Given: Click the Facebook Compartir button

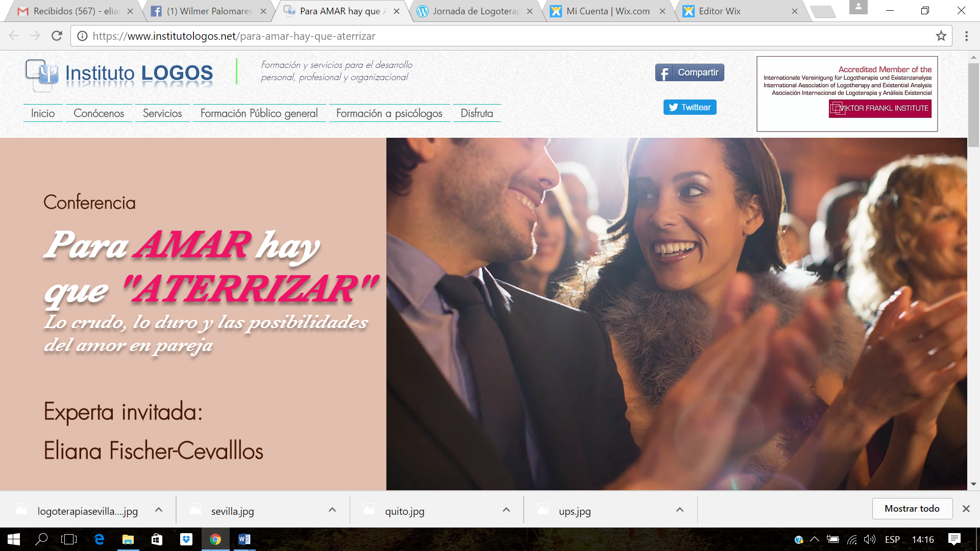Looking at the screenshot, I should (690, 72).
